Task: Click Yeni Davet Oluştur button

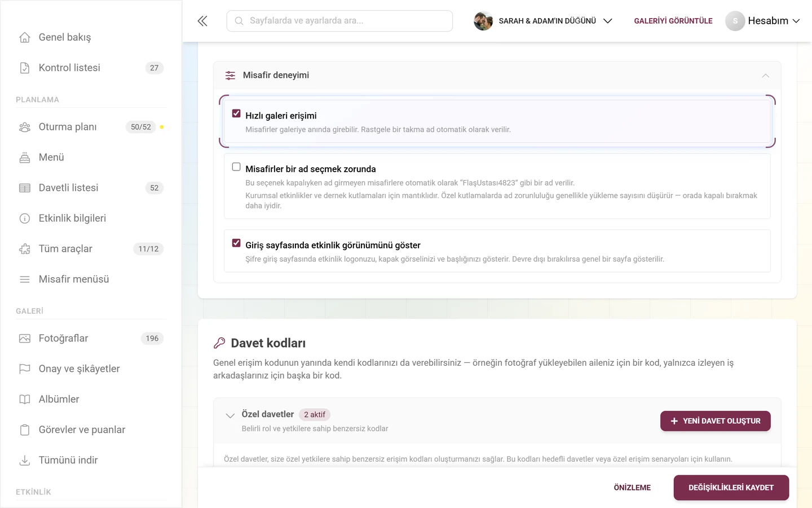Action: 716,421
